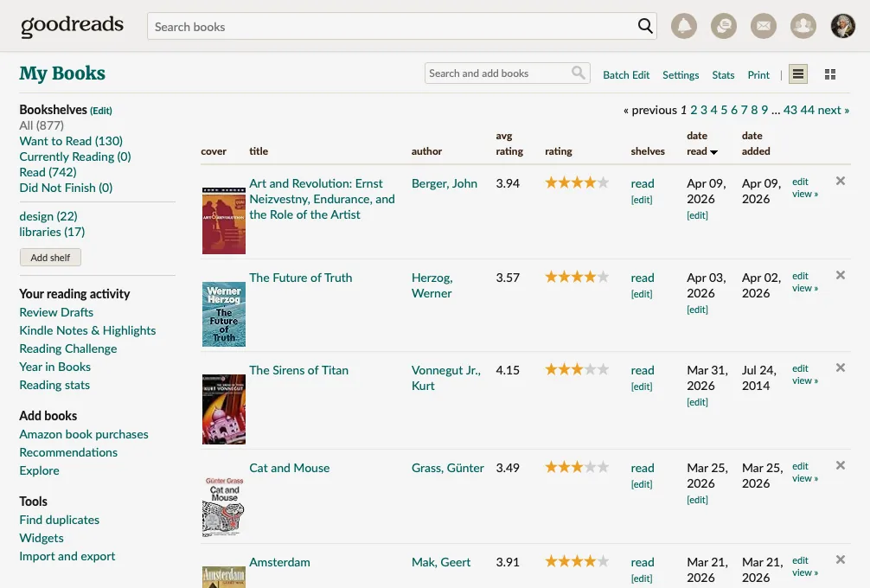The height and width of the screenshot is (588, 870).
Task: Open Currently Reading shelf
Action: [75, 157]
